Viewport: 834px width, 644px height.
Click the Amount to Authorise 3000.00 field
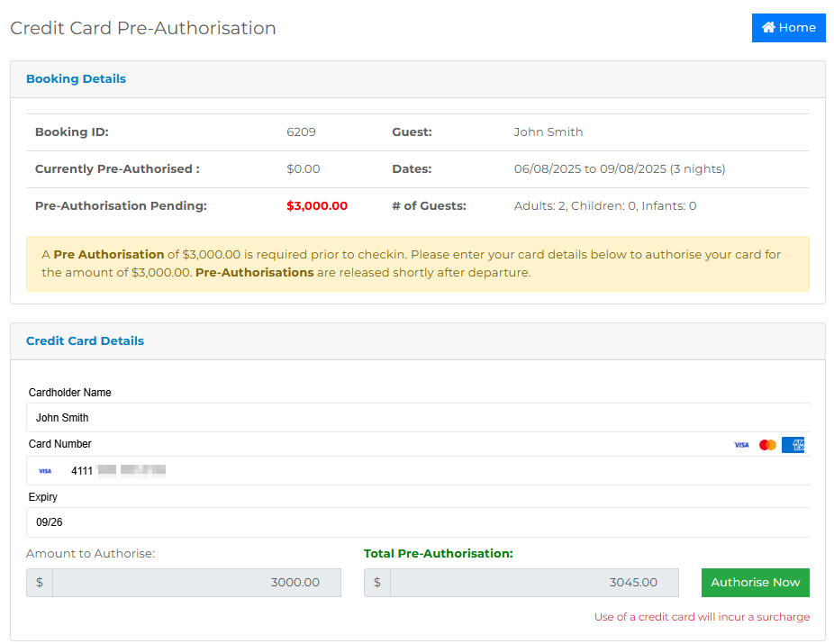tap(196, 583)
